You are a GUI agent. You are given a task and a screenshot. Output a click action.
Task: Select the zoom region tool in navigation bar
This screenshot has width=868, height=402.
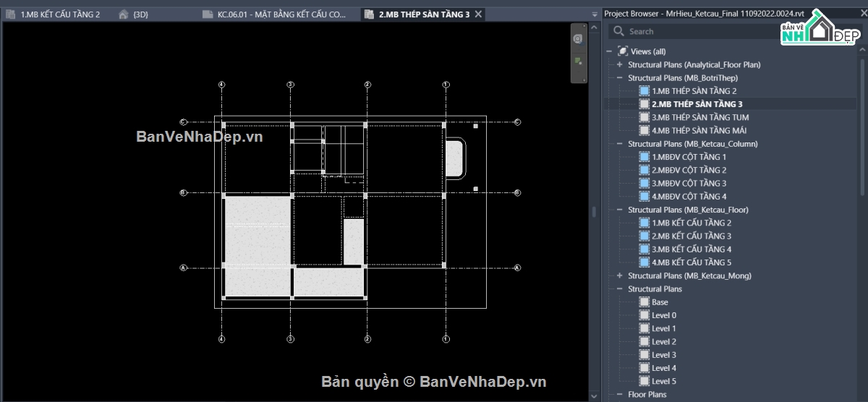[577, 61]
